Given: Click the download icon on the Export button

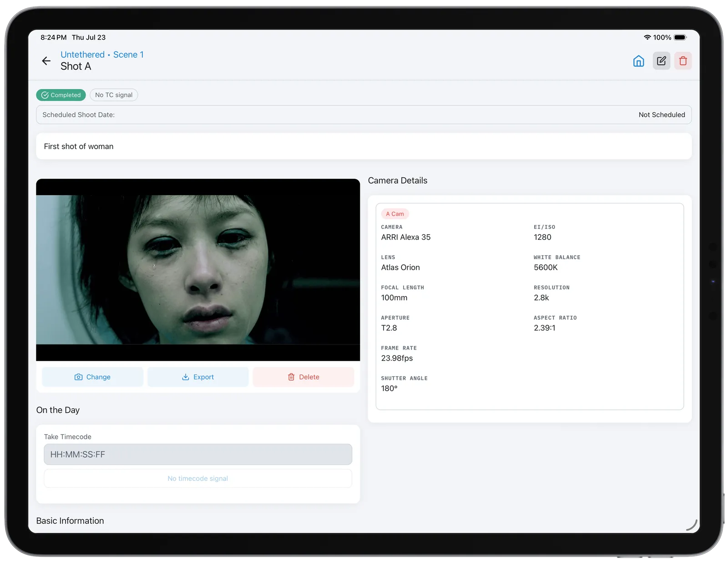Looking at the screenshot, I should (x=186, y=377).
